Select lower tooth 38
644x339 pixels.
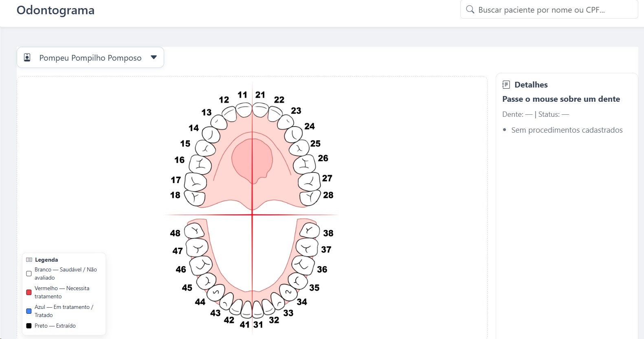pyautogui.click(x=310, y=230)
